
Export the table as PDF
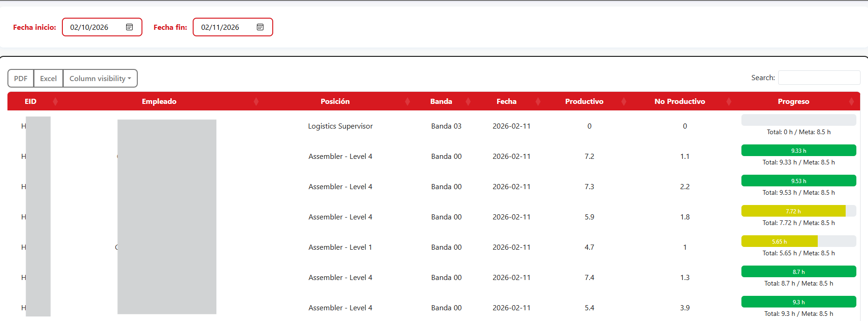(20, 78)
